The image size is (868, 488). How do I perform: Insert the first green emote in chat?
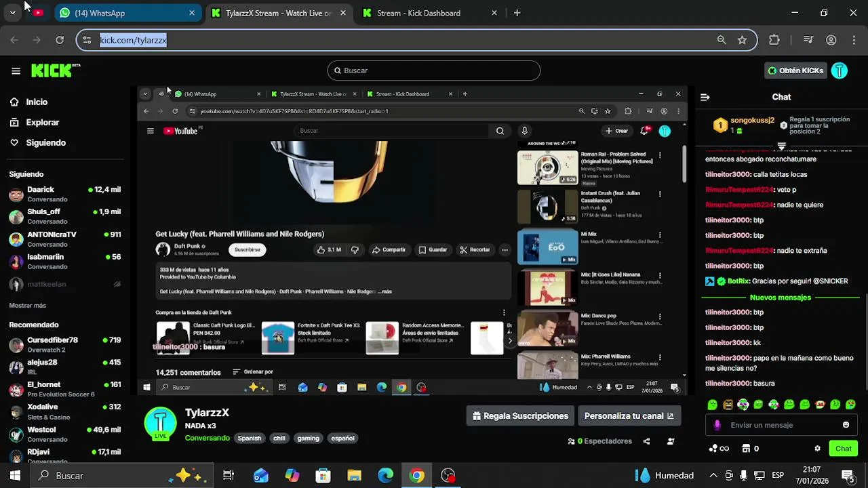coord(712,405)
